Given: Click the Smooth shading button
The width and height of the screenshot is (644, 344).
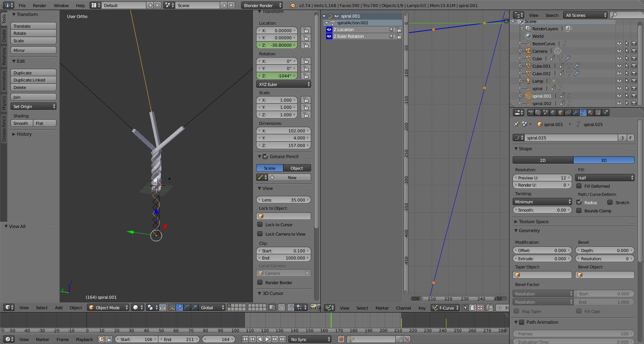Looking at the screenshot, I should point(22,123).
